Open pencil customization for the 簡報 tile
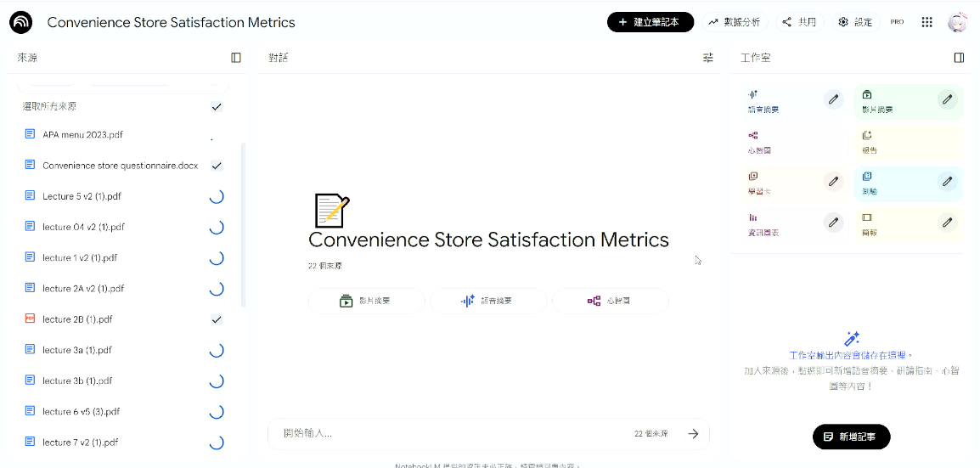The width and height of the screenshot is (980, 468). (x=947, y=223)
